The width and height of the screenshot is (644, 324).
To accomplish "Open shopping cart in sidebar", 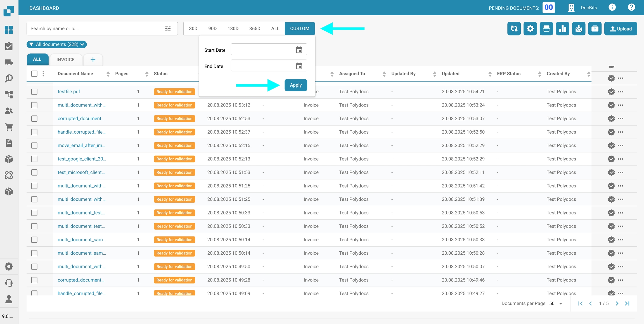I will 9,127.
